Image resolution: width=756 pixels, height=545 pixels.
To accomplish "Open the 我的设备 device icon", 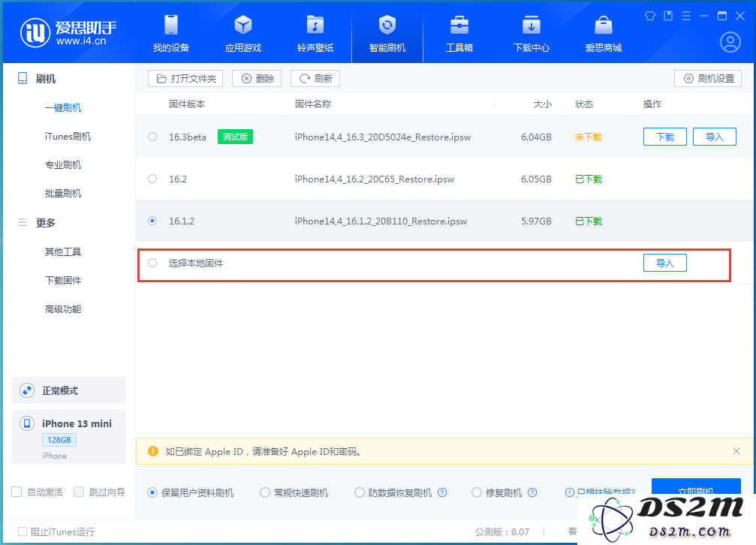I will pyautogui.click(x=171, y=25).
